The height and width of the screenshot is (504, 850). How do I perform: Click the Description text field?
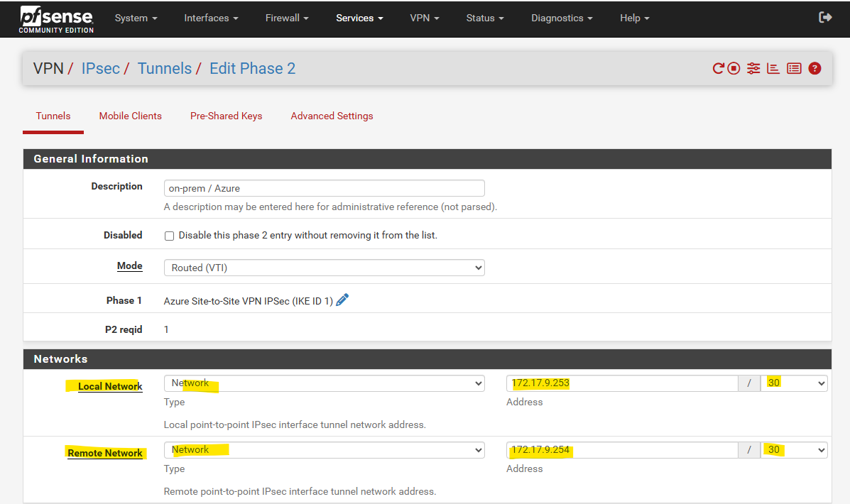325,188
